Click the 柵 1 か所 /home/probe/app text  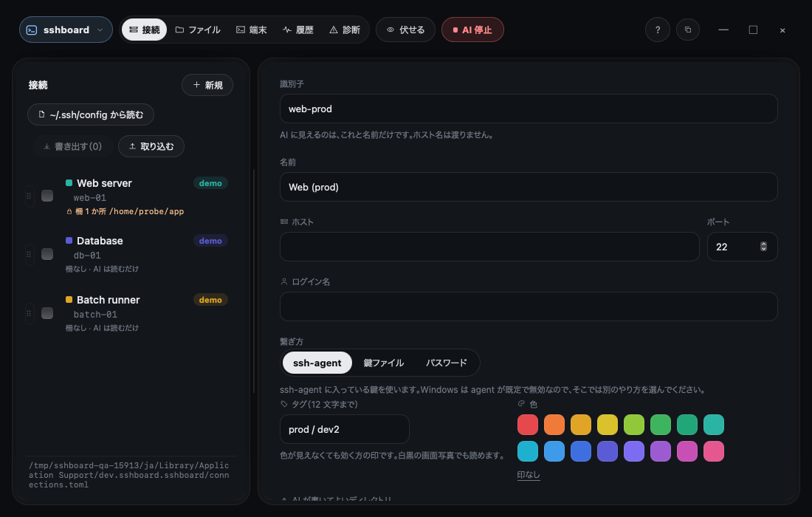click(x=125, y=211)
